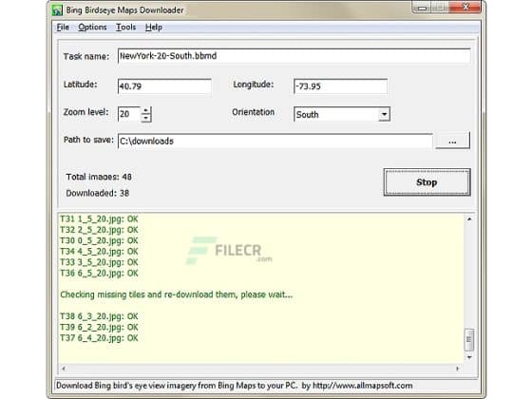Click the Longitude field showing -73.95
The width and height of the screenshot is (532, 399).
click(x=340, y=86)
